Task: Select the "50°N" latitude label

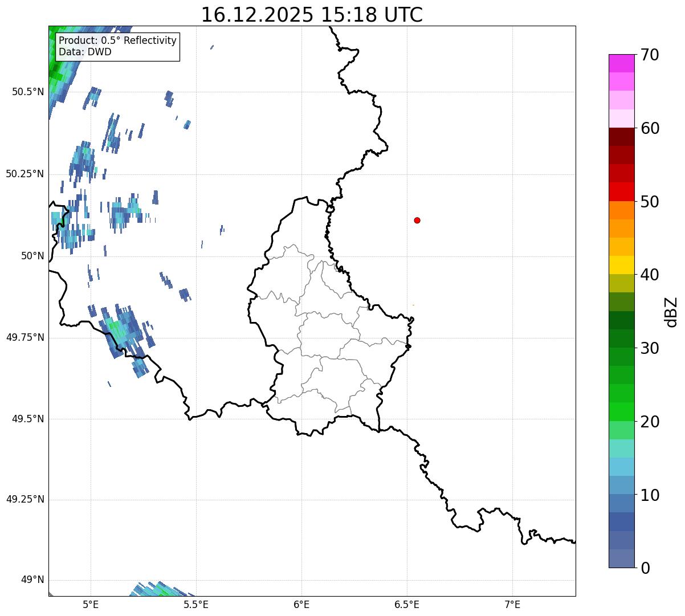Action: pyautogui.click(x=32, y=256)
